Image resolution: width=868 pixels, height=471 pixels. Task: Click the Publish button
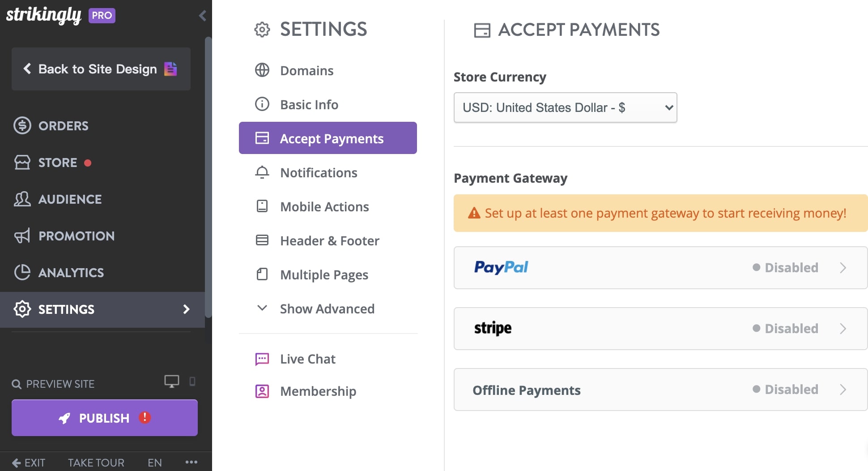104,418
